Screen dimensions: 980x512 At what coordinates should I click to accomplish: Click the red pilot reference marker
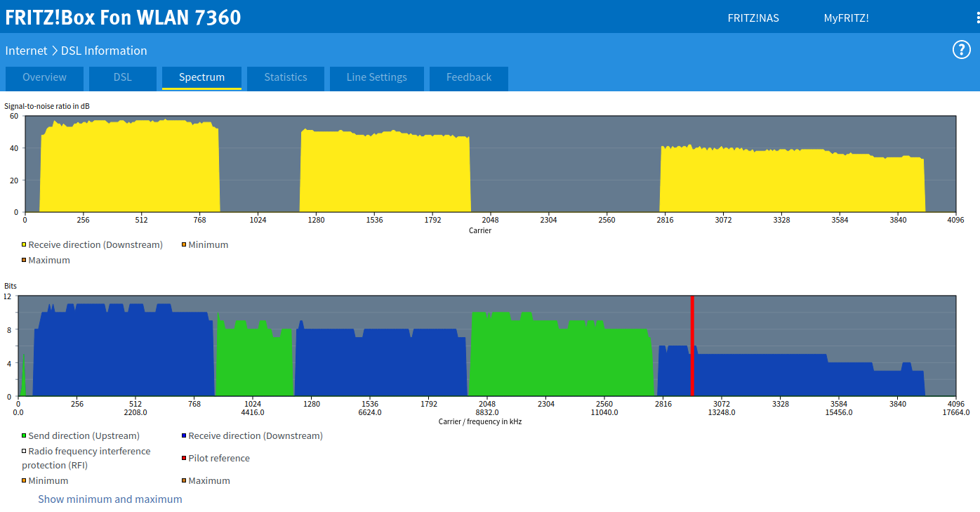click(692, 346)
